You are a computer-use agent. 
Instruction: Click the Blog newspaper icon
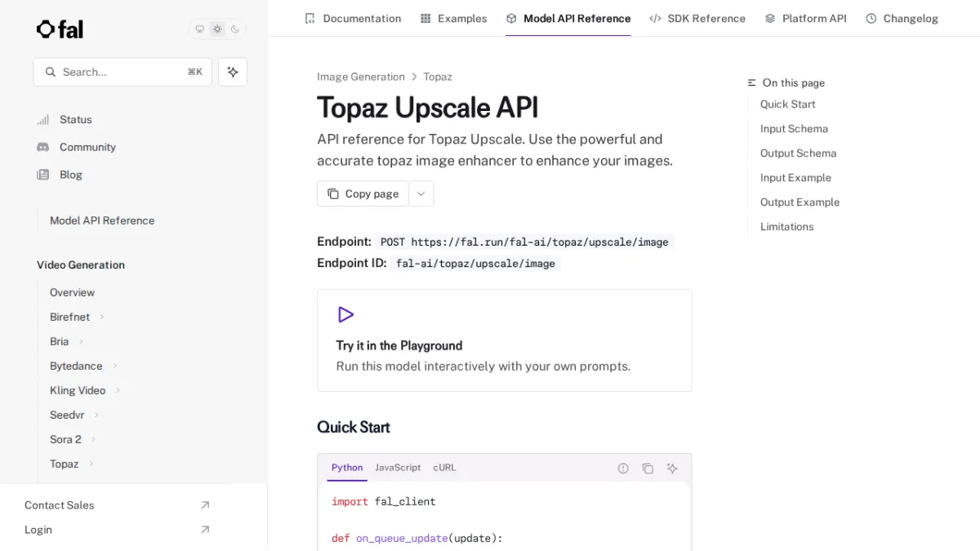[x=43, y=175]
